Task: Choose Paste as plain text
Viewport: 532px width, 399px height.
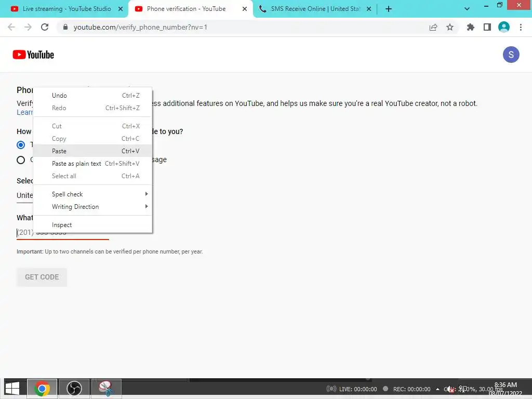Action: pyautogui.click(x=92, y=164)
